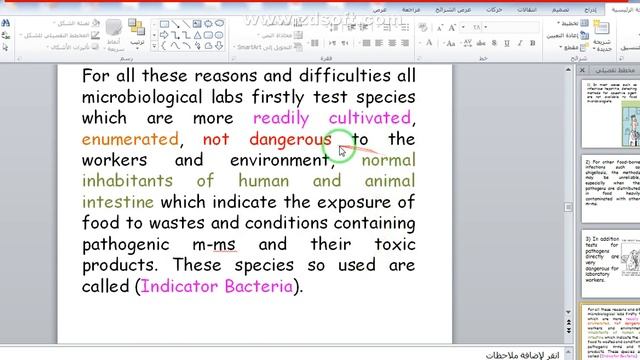The height and width of the screenshot is (360, 640).
Task: Toggle right-to-left text direction
Action: pyautogui.click(x=344, y=43)
